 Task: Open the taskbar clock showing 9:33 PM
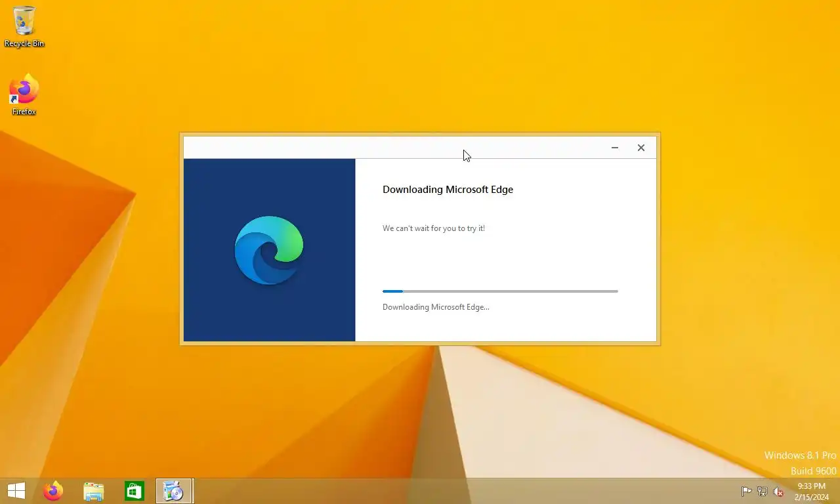[x=811, y=492]
